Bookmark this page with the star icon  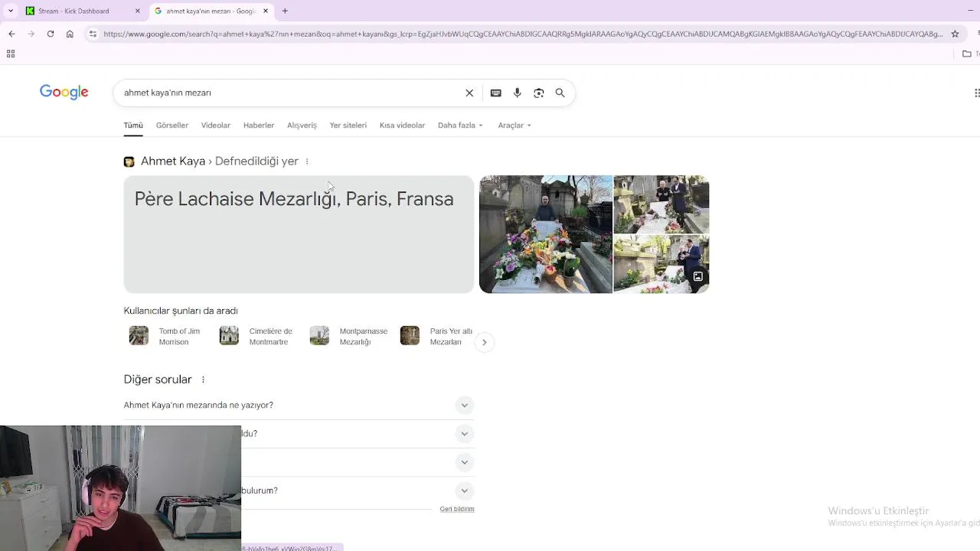click(955, 34)
